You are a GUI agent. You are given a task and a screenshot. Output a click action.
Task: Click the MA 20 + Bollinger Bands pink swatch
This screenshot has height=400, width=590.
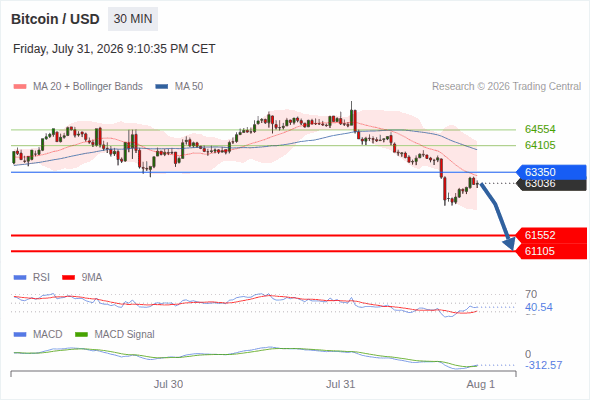click(20, 87)
